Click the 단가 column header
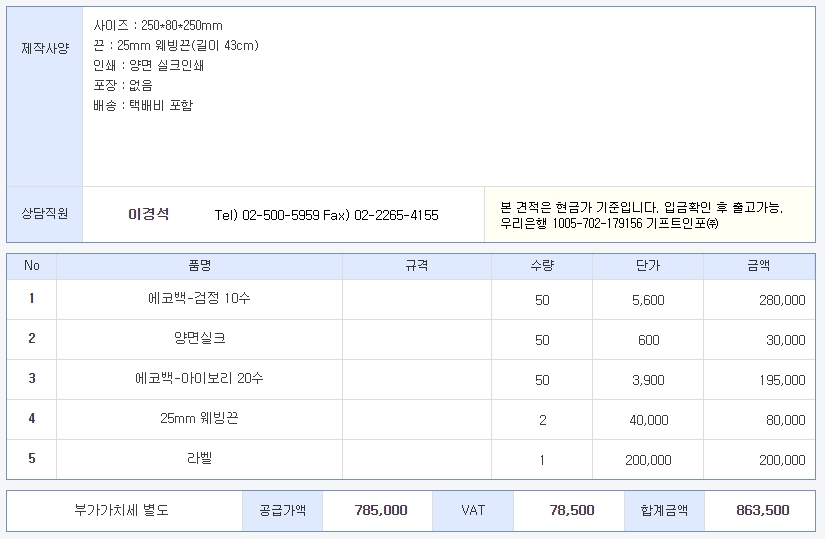This screenshot has height=539, width=825. coord(648,266)
